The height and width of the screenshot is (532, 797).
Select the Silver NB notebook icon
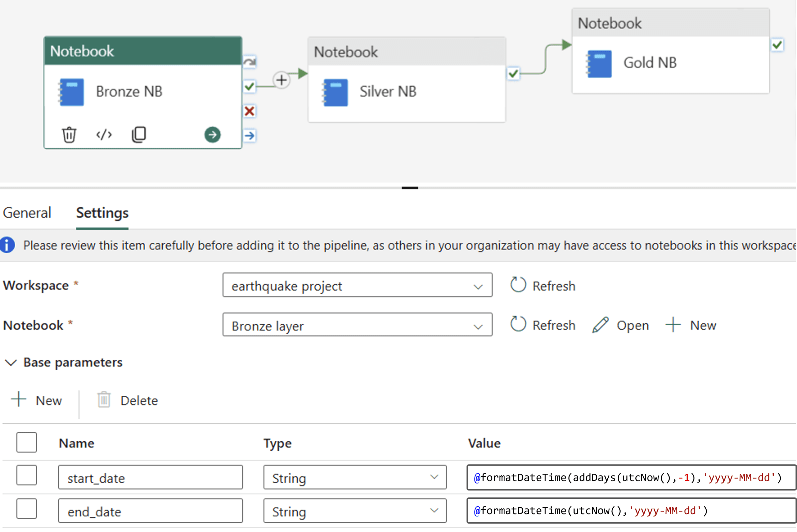click(x=335, y=92)
